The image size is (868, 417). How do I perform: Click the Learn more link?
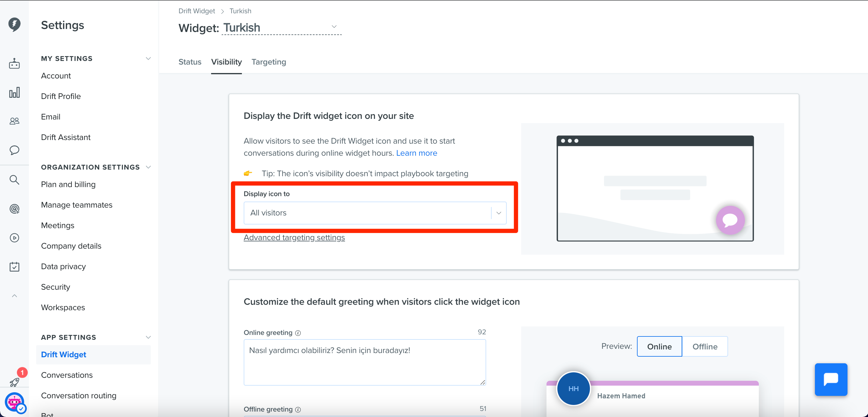417,153
